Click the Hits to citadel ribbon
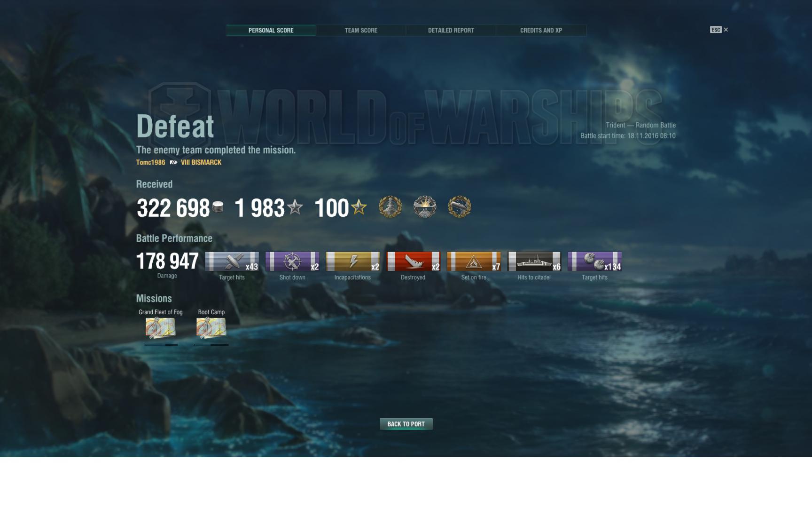 tap(534, 262)
